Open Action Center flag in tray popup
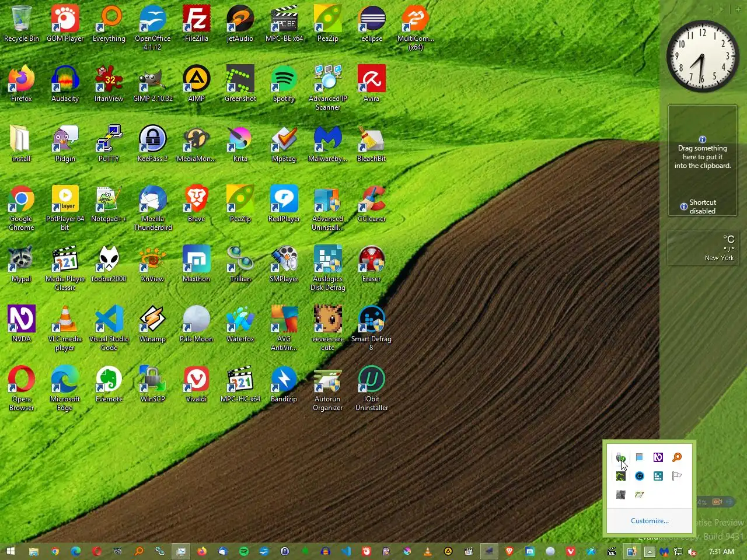The height and width of the screenshot is (560, 747). point(677,476)
